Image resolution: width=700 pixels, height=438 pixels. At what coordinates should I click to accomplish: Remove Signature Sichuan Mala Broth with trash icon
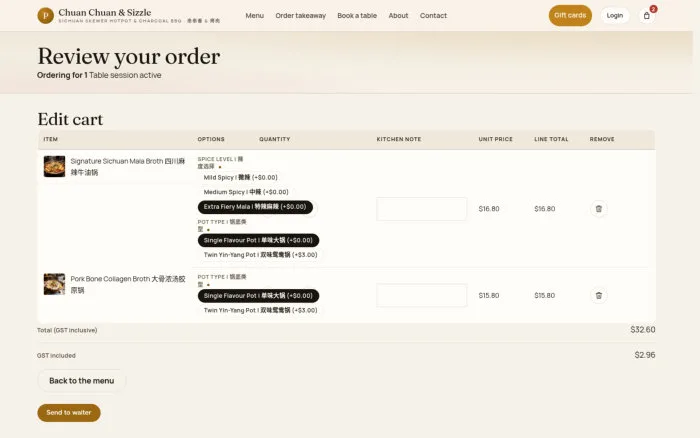(599, 209)
